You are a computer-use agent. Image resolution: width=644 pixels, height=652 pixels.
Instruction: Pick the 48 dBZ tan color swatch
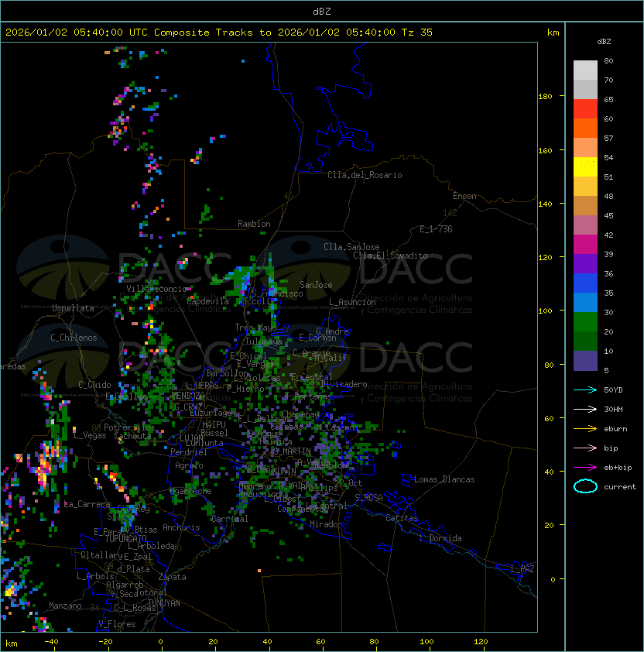tap(585, 205)
